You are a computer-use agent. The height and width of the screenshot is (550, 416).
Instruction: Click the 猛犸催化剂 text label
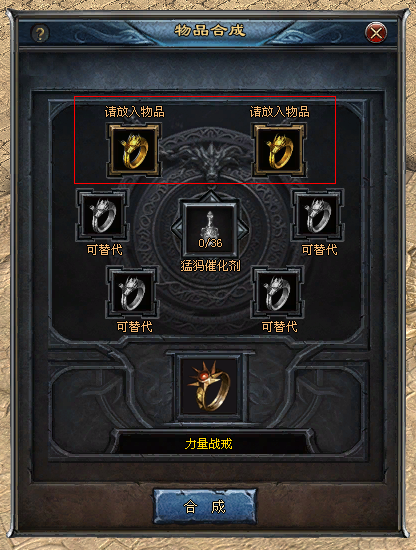point(210,266)
